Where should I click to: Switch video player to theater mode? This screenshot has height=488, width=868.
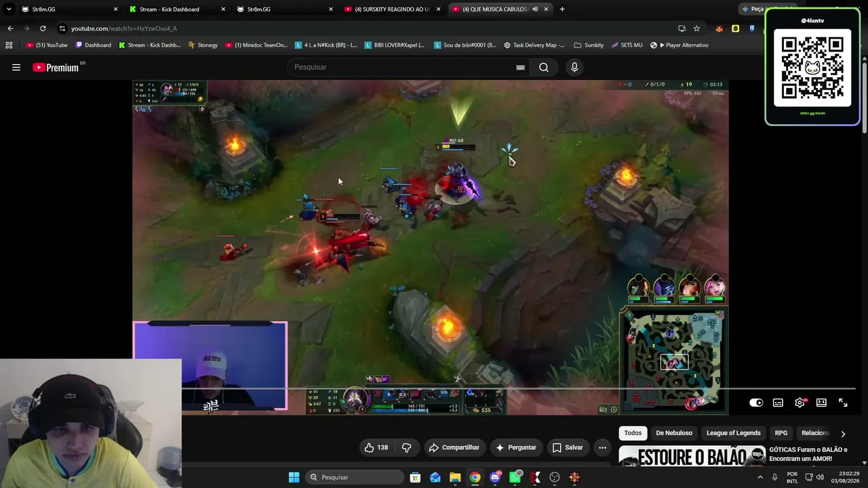point(821,403)
